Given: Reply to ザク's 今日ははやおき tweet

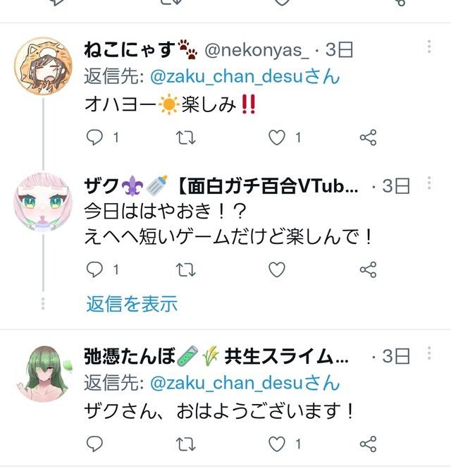Looking at the screenshot, I should pyautogui.click(x=94, y=269).
